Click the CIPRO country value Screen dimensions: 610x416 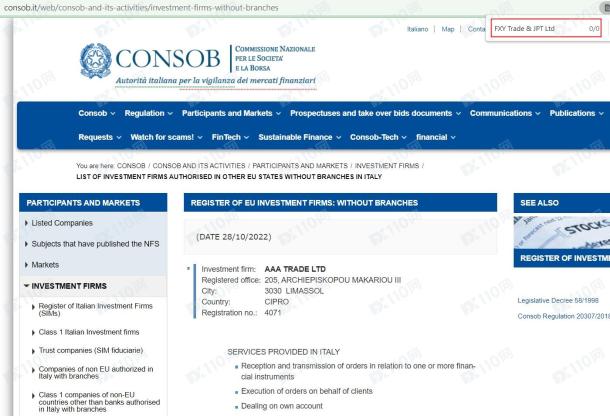coord(277,302)
